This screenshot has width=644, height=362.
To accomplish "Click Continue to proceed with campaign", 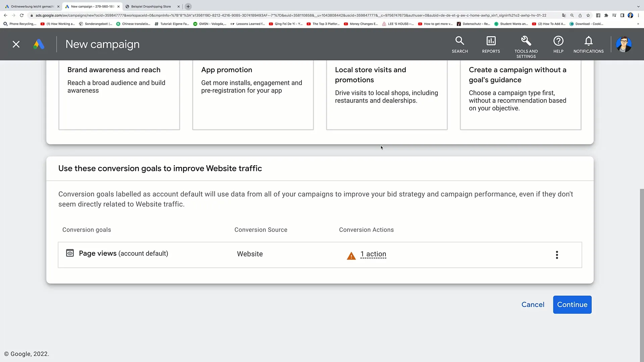I will (x=572, y=305).
